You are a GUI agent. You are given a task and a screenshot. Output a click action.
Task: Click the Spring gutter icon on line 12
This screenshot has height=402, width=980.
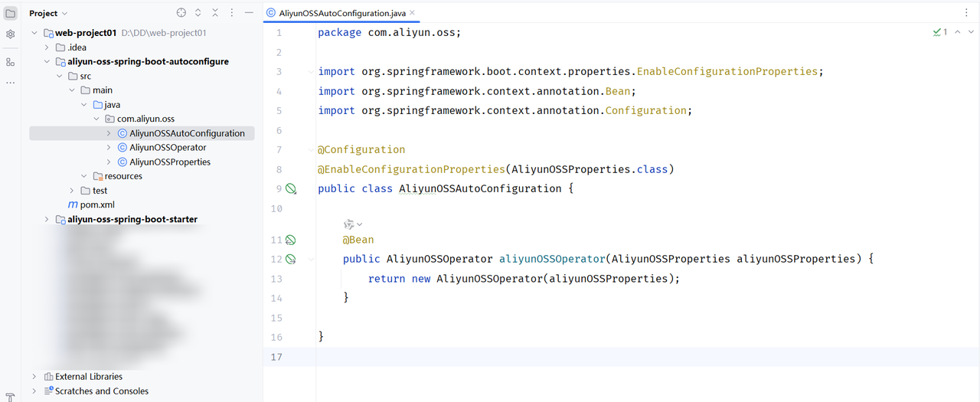pyautogui.click(x=290, y=259)
